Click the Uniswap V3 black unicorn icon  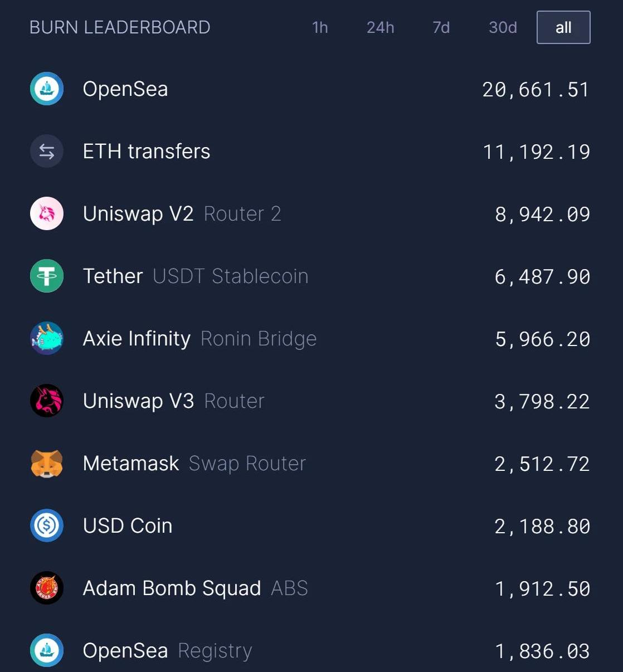pyautogui.click(x=47, y=401)
